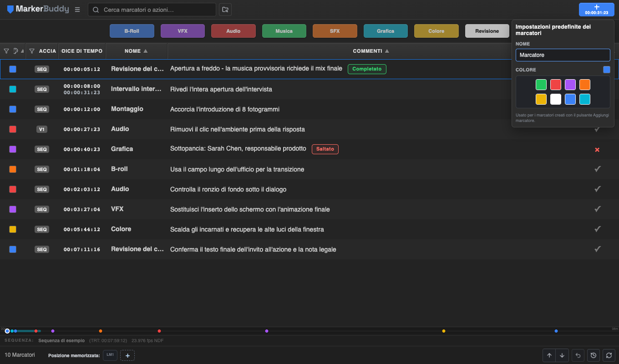Screen dimensions: 619x364
Task: Toggle checkmark on the 00:07:11:16 Revisione row
Action: pos(598,249)
